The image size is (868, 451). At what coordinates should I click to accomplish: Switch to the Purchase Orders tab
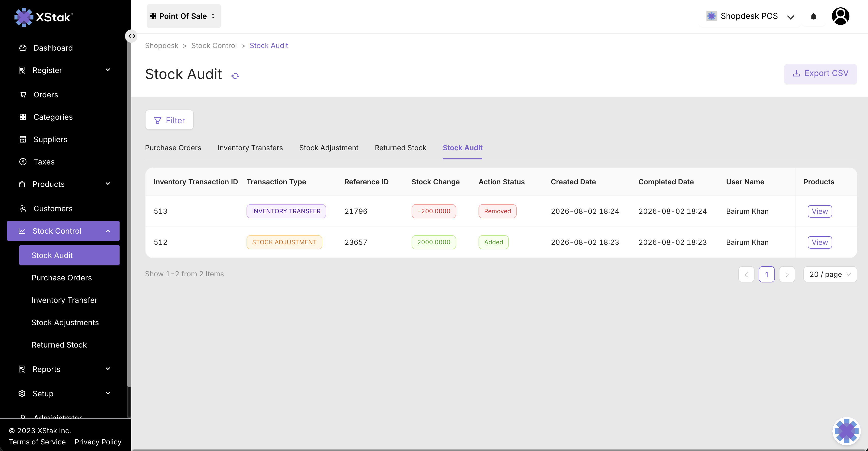(x=173, y=147)
